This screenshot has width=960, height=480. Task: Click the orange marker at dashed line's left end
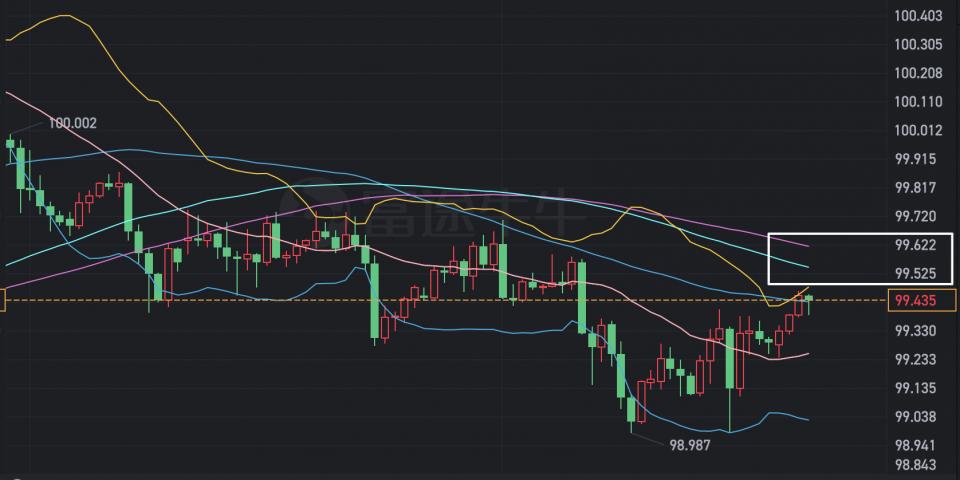tap(3, 299)
